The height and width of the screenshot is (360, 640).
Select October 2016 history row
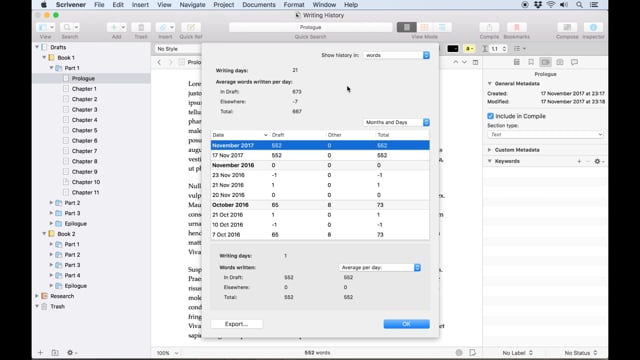320,205
